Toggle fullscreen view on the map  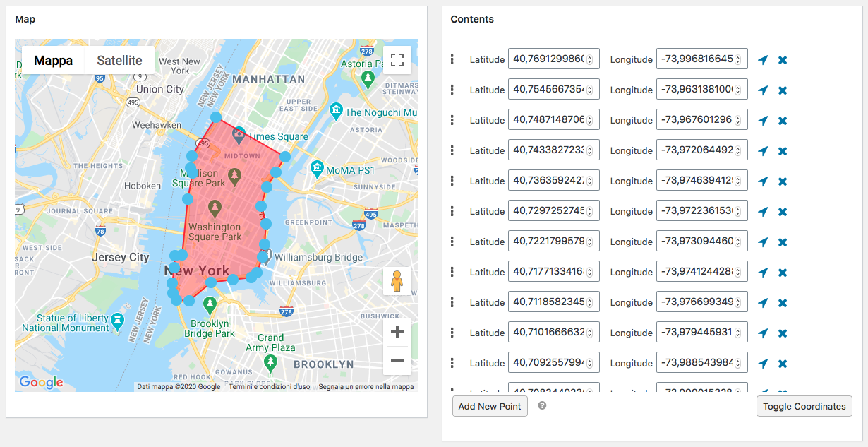397,60
